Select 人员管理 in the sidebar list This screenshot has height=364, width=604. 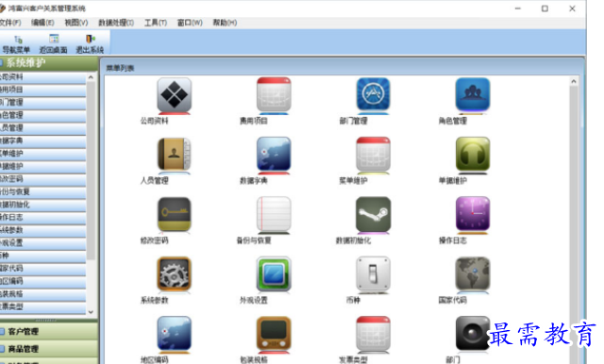tap(42, 128)
